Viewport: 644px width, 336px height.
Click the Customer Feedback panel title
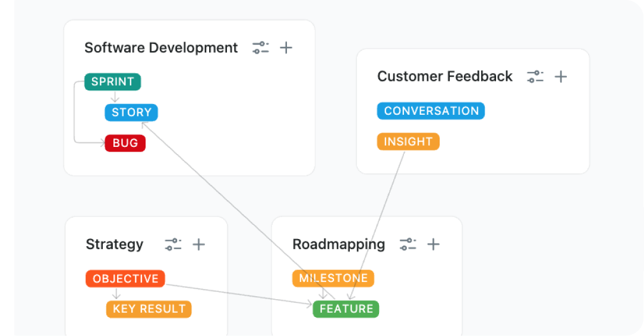click(x=444, y=77)
